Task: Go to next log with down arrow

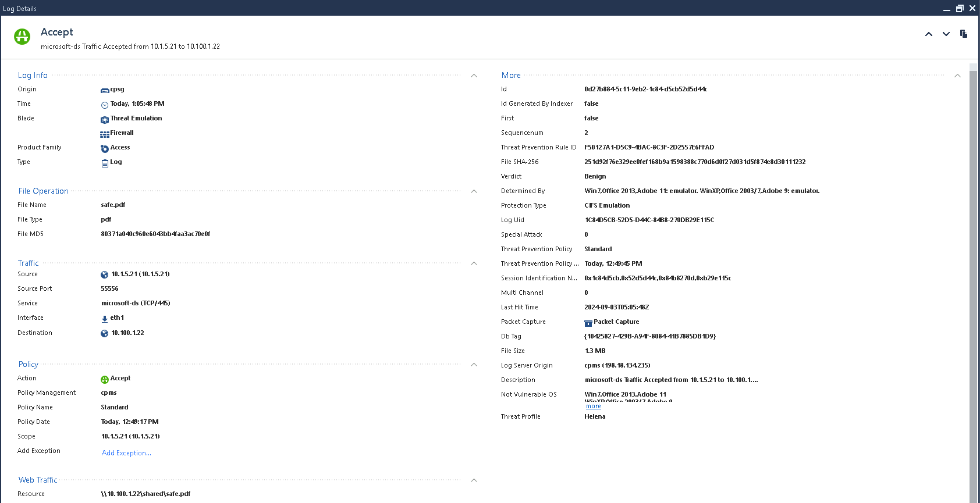Action: (x=946, y=34)
